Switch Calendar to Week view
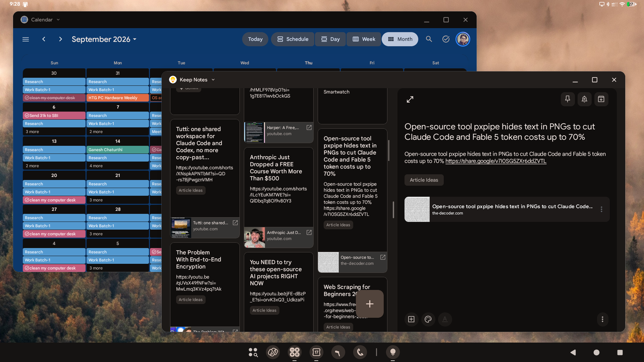 (x=364, y=39)
